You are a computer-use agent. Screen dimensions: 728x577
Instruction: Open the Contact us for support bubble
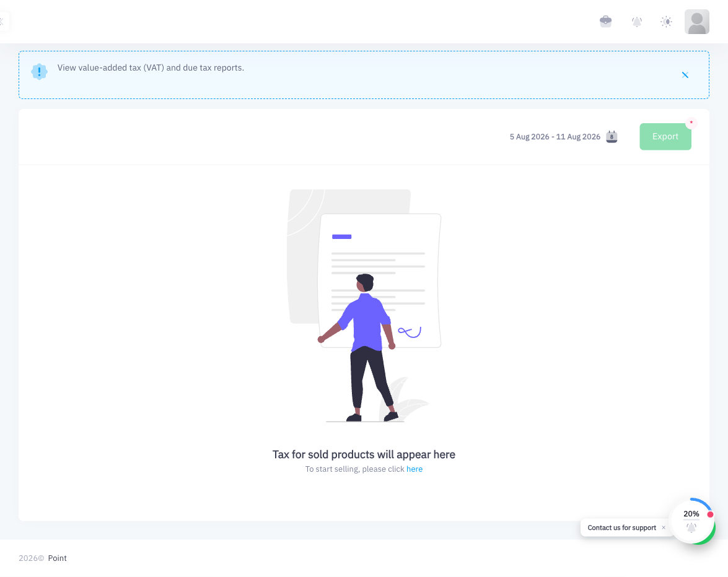(621, 528)
